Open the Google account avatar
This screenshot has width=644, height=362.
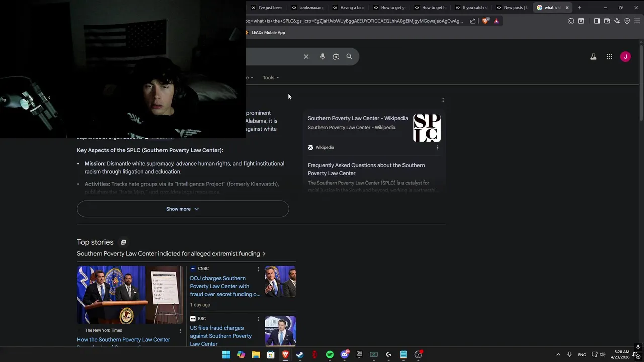pos(625,57)
